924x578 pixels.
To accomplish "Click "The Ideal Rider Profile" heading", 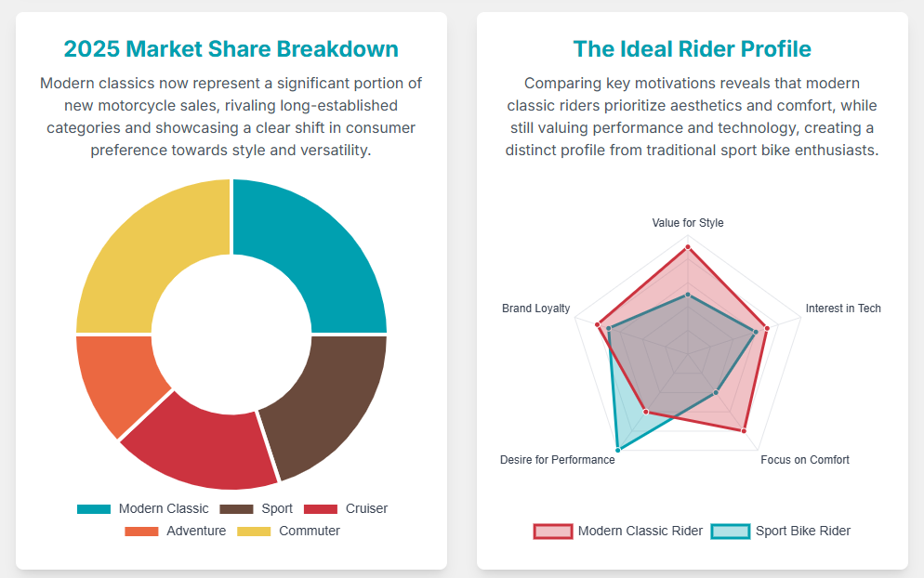I will tap(692, 49).
